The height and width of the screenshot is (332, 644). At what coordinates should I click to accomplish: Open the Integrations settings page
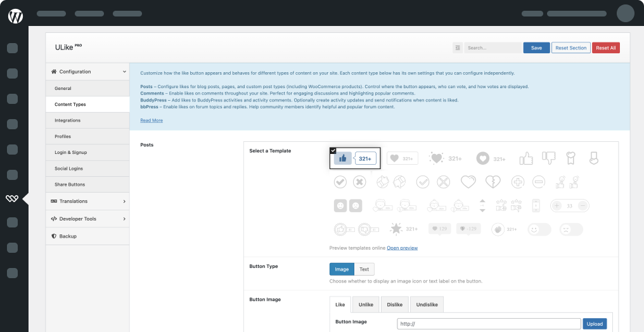87,120
